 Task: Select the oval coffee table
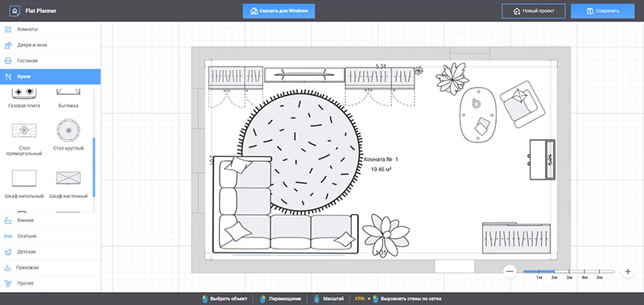click(x=478, y=114)
